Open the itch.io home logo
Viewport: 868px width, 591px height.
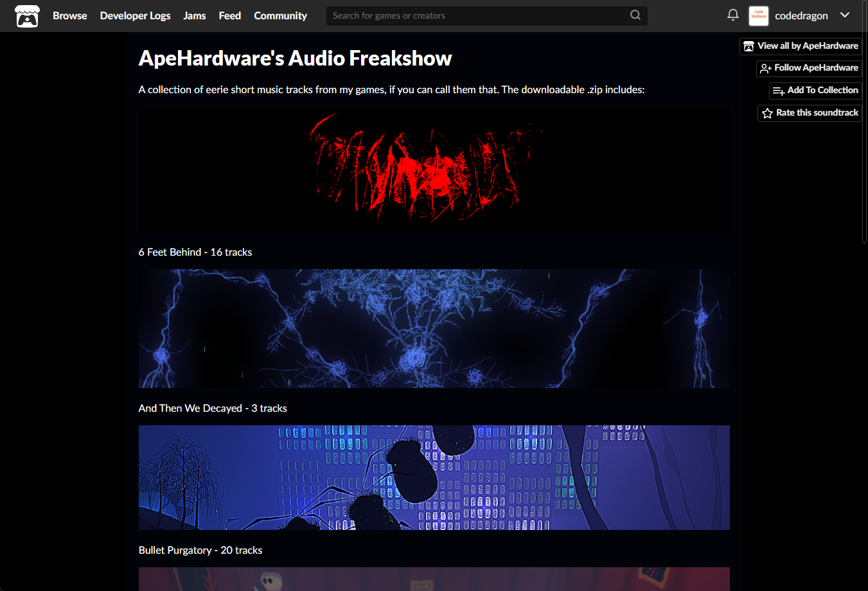click(27, 16)
